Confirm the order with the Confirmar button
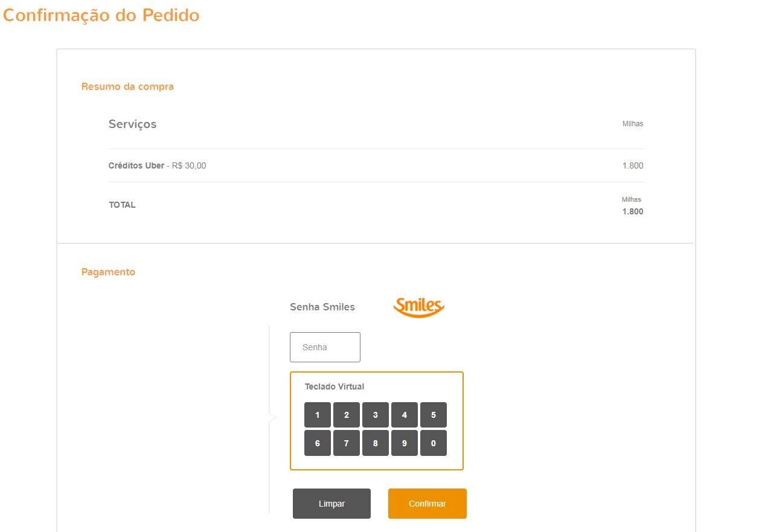Image resolution: width=759 pixels, height=532 pixels. (428, 504)
